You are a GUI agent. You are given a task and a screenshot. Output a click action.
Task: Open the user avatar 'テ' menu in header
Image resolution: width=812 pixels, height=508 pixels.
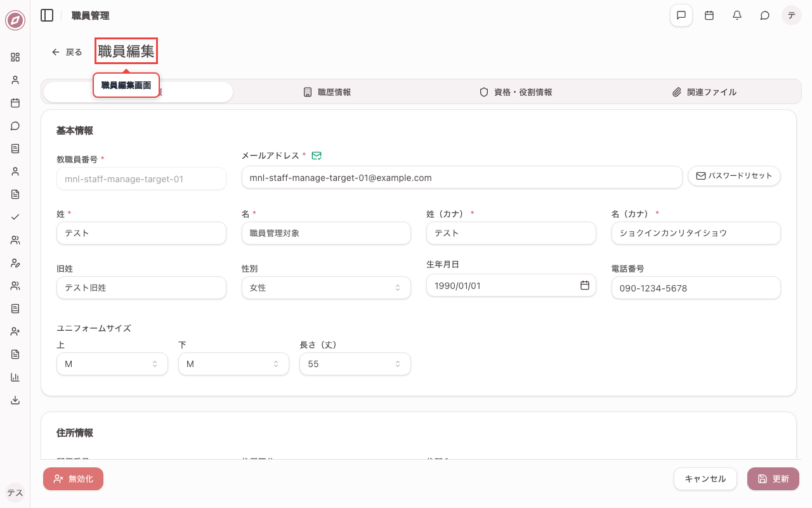792,15
